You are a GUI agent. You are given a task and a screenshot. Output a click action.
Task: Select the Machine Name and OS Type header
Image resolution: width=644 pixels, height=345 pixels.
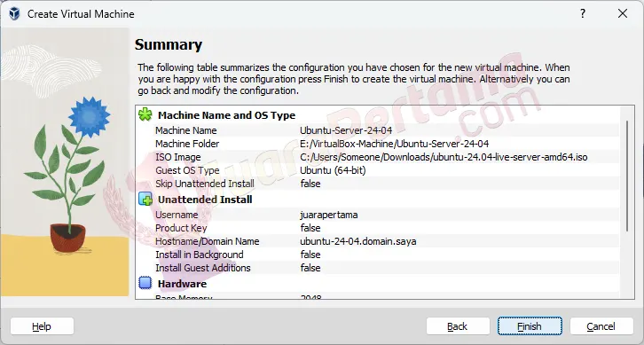tap(227, 115)
